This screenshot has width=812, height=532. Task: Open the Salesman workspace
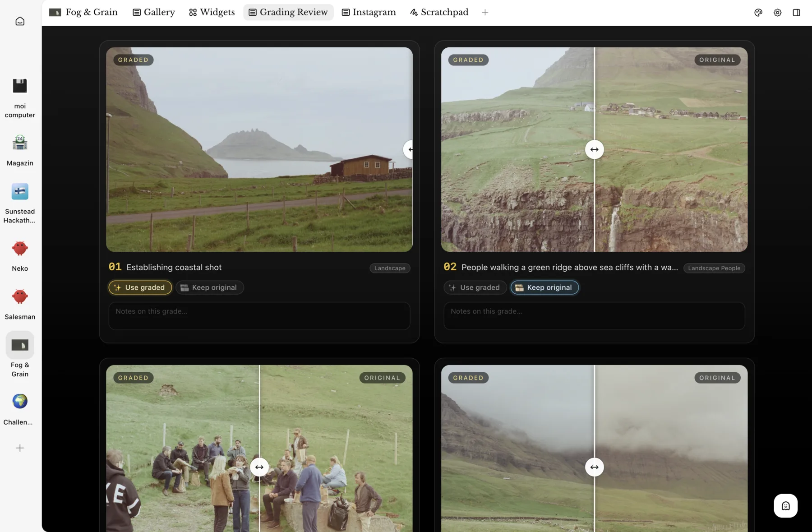(20, 305)
